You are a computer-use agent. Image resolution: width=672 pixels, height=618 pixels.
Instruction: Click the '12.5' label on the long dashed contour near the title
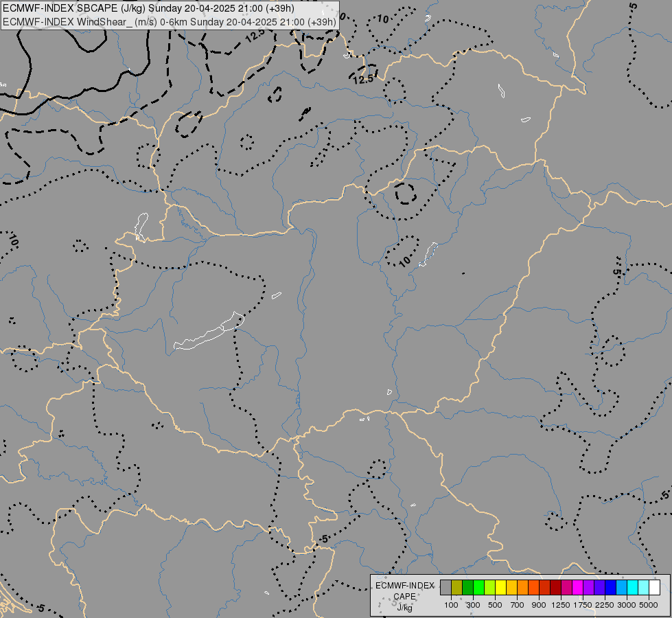[256, 35]
